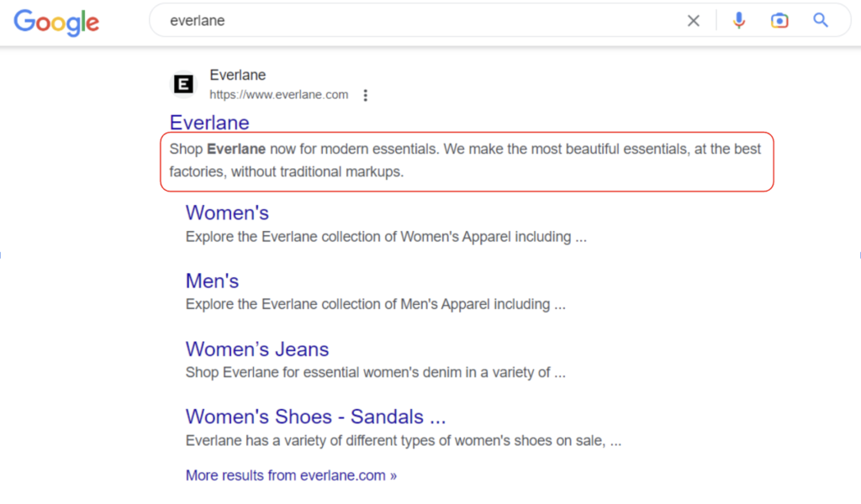Open the Women's sitelink
861x504 pixels.
coord(227,213)
